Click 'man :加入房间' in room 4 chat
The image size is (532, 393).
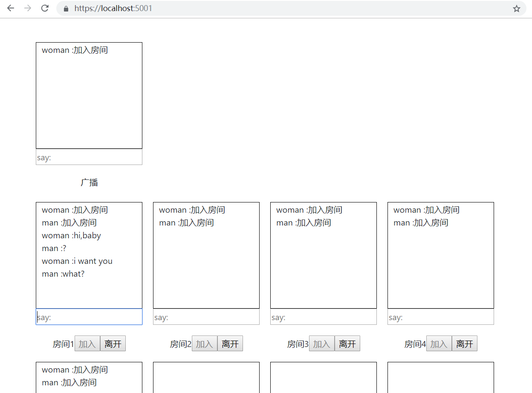tap(421, 223)
